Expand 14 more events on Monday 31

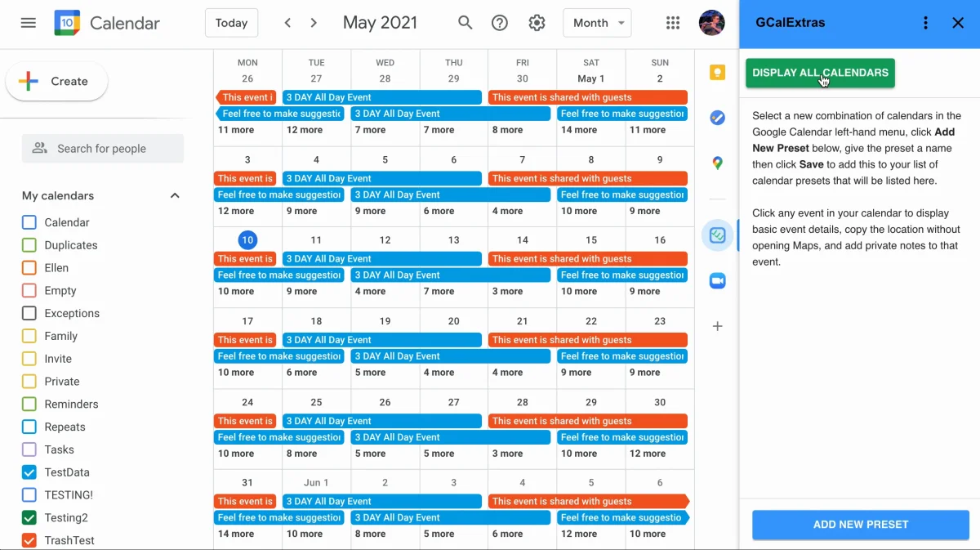(x=236, y=534)
